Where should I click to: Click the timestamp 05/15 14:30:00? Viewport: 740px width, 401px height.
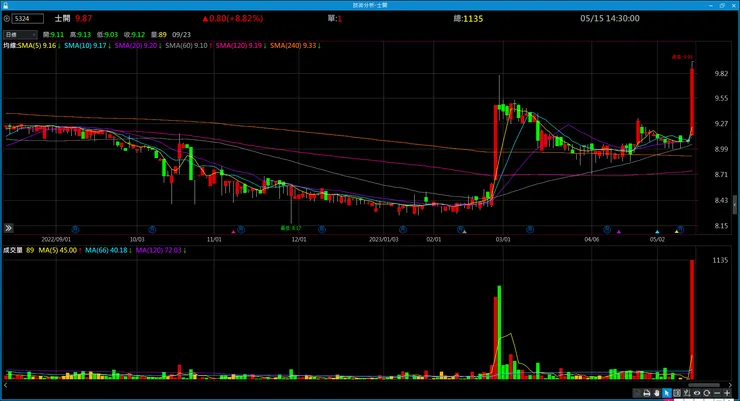(x=610, y=18)
